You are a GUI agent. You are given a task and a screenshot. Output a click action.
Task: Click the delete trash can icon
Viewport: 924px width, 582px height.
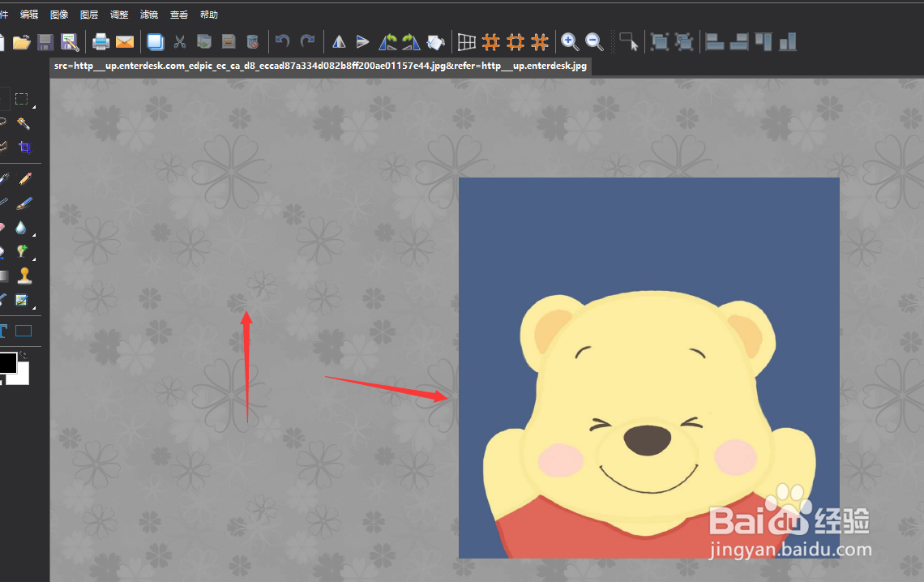tap(253, 42)
